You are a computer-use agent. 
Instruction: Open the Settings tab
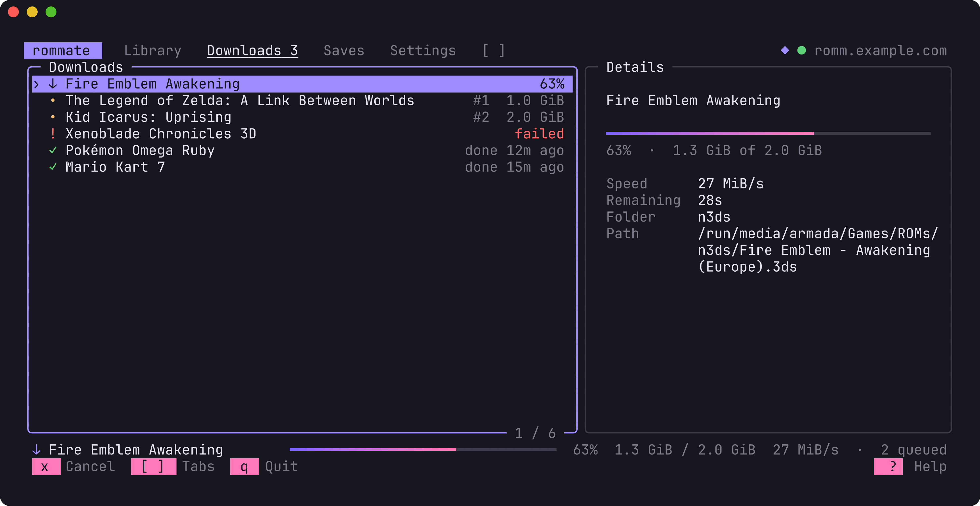point(423,51)
